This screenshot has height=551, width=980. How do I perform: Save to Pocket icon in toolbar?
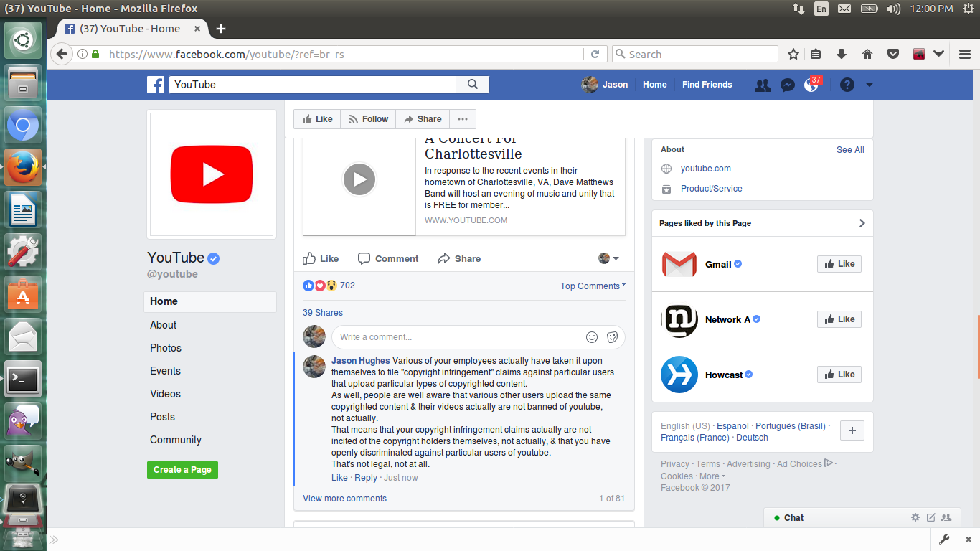coord(892,54)
